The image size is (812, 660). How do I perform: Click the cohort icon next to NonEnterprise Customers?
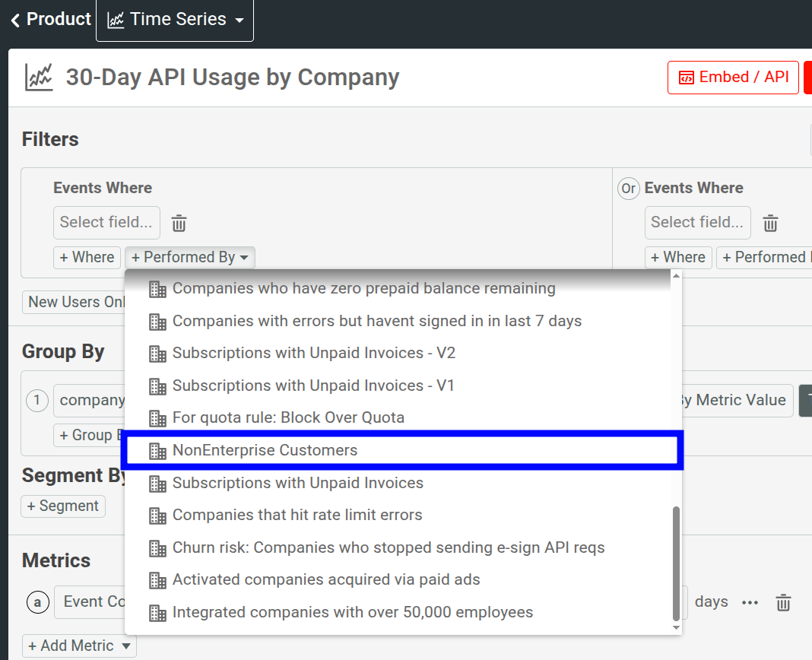[x=157, y=451]
